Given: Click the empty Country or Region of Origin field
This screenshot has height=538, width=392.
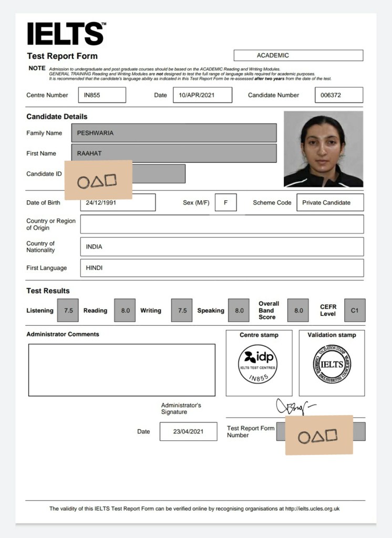Looking at the screenshot, I should [x=222, y=224].
